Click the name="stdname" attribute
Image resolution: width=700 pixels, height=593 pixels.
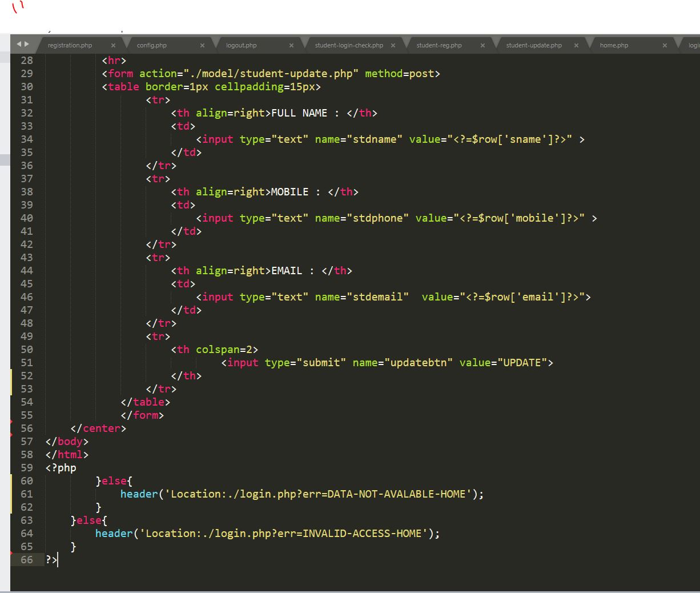(x=359, y=139)
